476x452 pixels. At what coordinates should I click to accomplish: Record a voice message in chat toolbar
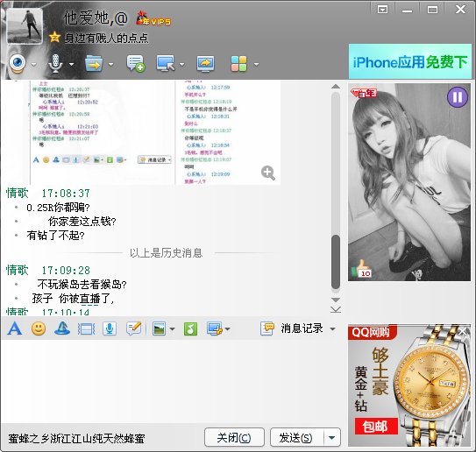(x=110, y=328)
